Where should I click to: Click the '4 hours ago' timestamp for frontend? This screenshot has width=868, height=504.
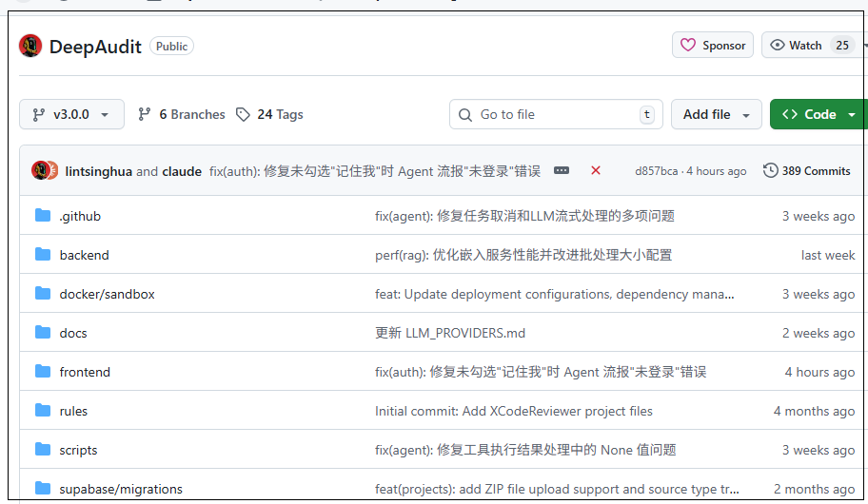point(819,373)
